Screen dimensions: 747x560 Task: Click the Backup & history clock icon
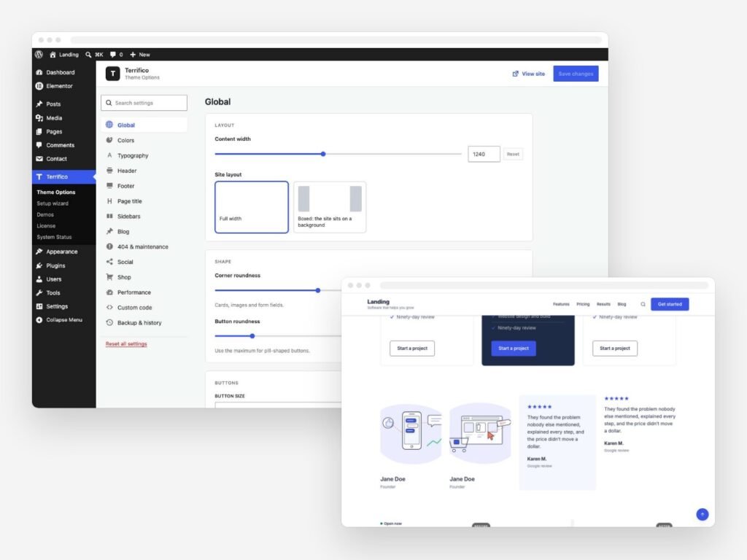pyautogui.click(x=109, y=323)
